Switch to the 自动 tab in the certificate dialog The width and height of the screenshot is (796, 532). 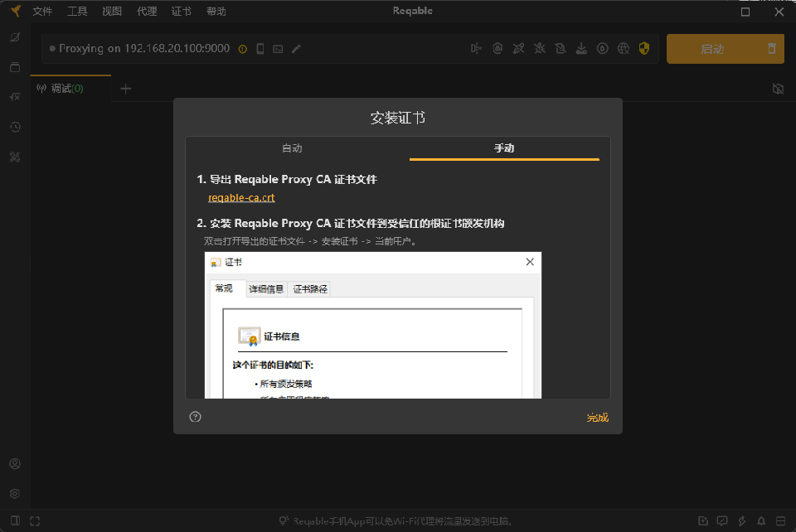pyautogui.click(x=292, y=148)
